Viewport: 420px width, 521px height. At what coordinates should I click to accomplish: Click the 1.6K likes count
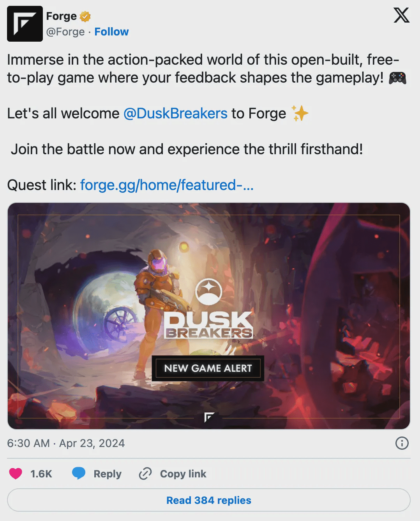pyautogui.click(x=41, y=474)
